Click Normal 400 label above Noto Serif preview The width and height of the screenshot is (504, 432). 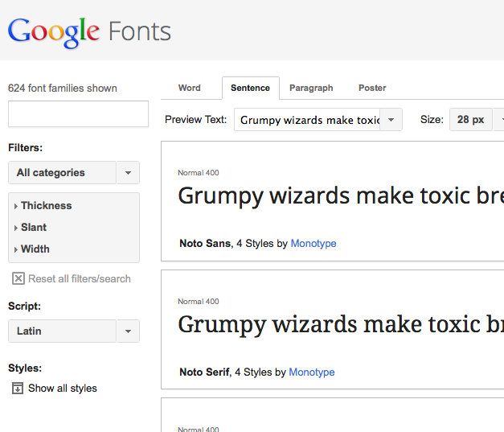pos(199,302)
